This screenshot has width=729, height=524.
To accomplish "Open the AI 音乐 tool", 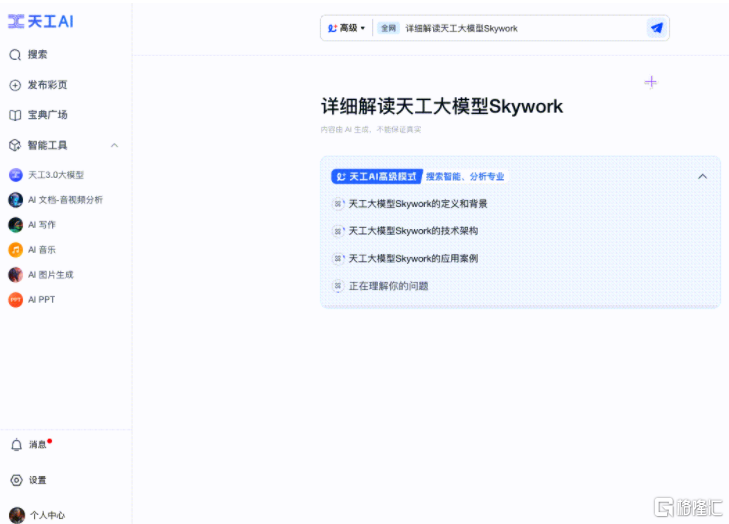I will pyautogui.click(x=42, y=250).
